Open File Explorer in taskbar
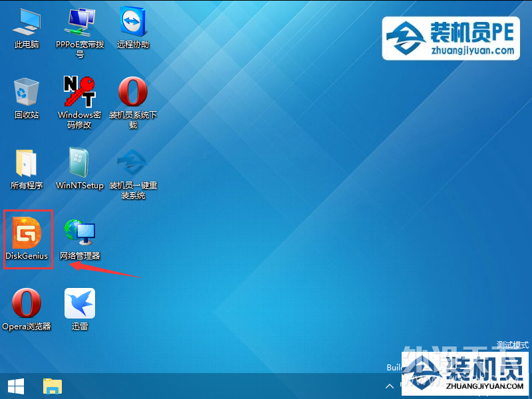532x399 pixels. (x=53, y=386)
